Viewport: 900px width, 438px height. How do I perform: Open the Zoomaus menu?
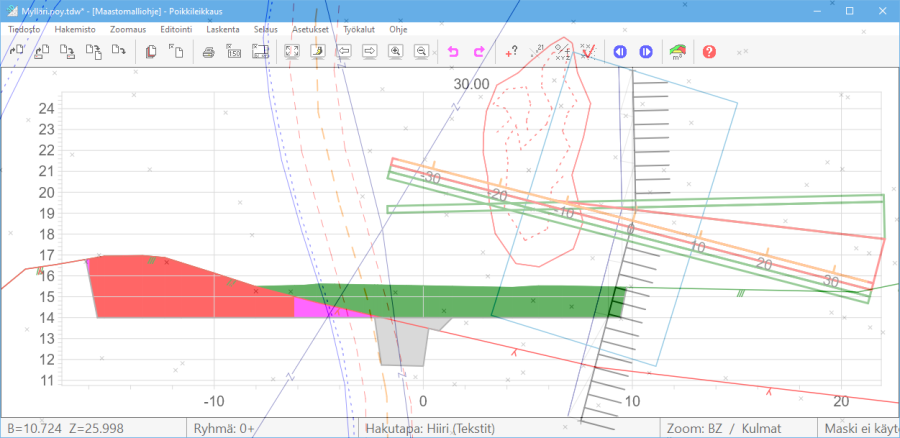point(127,30)
